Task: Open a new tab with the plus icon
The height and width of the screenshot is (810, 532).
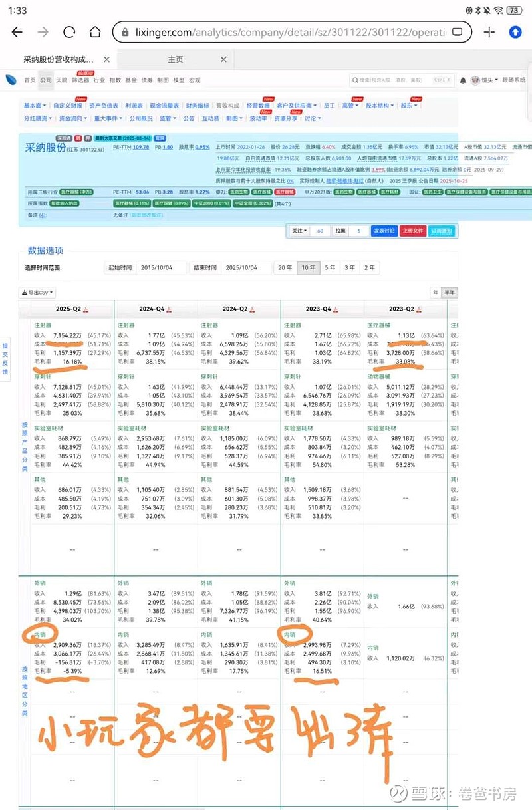Action: click(489, 32)
